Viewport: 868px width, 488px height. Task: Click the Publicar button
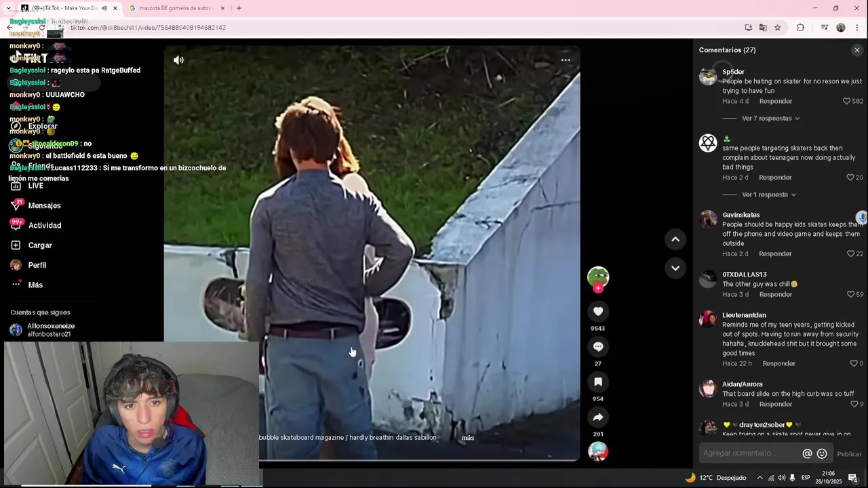pos(849,454)
